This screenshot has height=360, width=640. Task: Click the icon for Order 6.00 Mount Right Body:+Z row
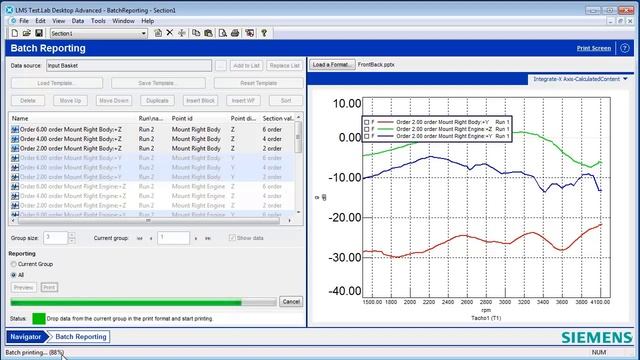[15, 129]
